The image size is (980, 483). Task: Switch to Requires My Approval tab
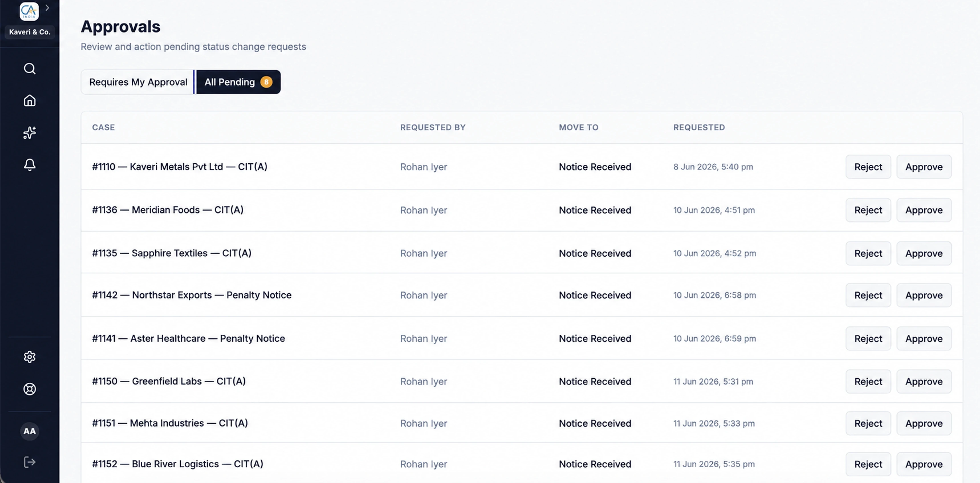[138, 82]
